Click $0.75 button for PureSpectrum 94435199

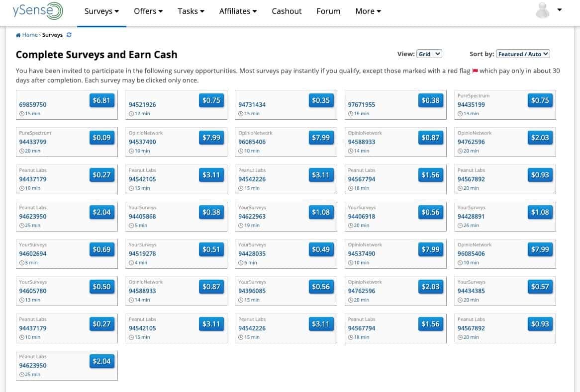tap(540, 100)
